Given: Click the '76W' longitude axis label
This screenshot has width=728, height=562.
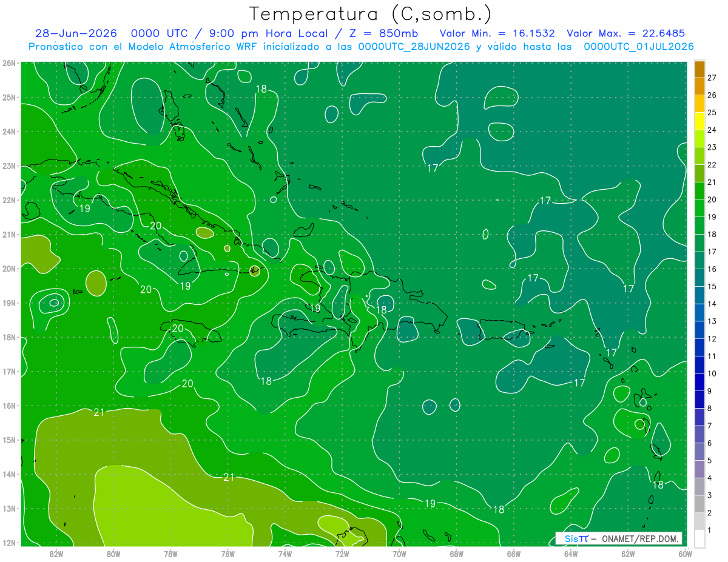Looking at the screenshot, I should point(227,554).
